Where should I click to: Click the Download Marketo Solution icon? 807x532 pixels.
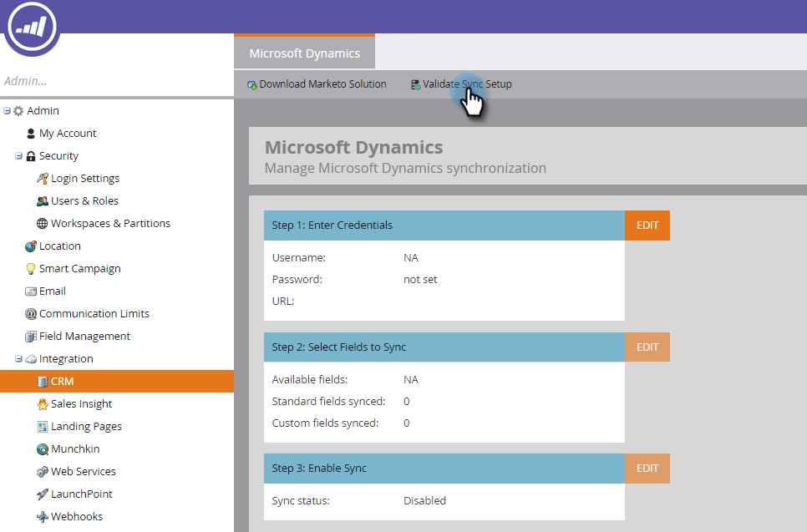coord(252,85)
